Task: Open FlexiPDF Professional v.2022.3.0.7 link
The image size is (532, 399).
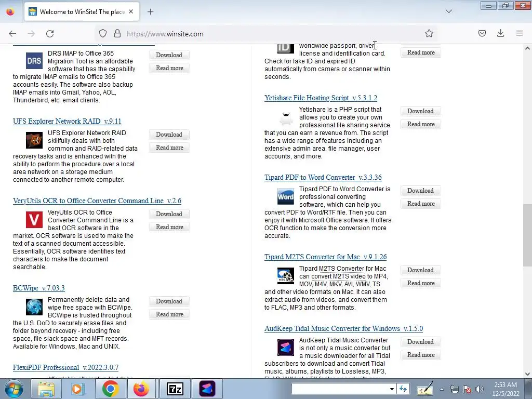Action: point(65,367)
